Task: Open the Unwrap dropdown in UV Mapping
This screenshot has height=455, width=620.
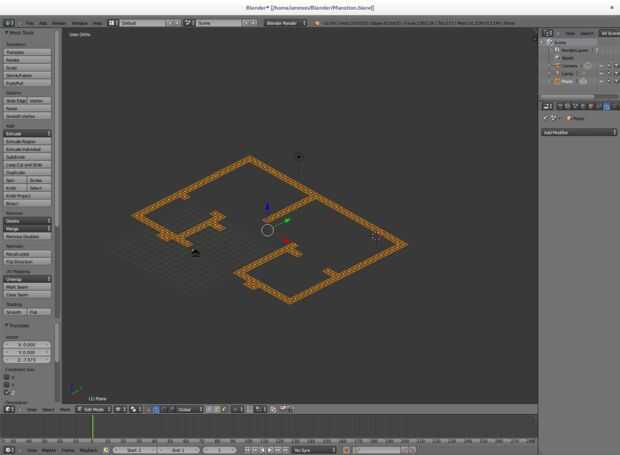Action: pos(27,279)
